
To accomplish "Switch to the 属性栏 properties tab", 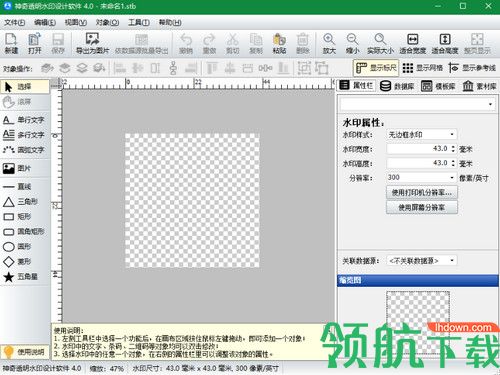I will point(356,86).
